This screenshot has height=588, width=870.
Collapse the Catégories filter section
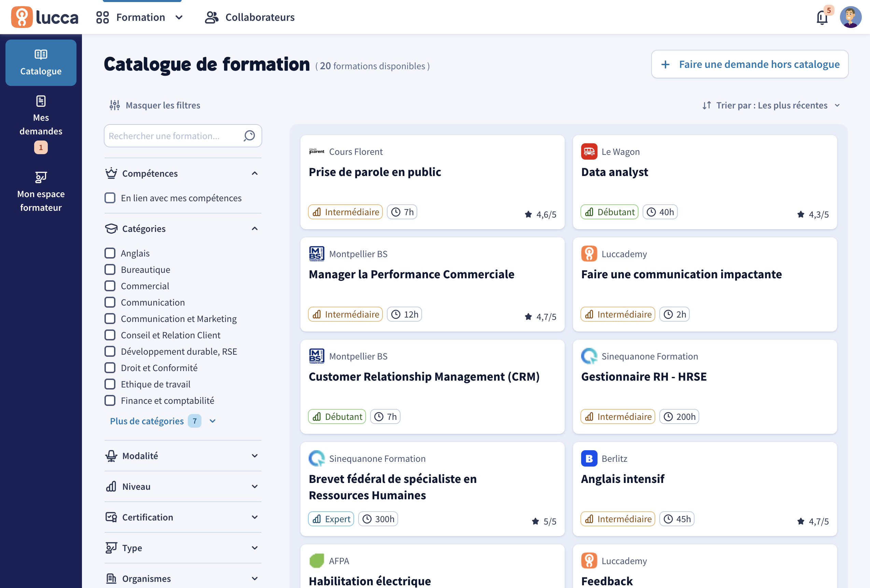coord(255,229)
